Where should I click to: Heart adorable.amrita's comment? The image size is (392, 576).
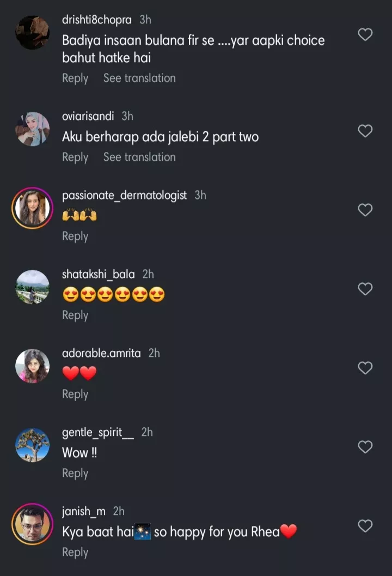365,368
